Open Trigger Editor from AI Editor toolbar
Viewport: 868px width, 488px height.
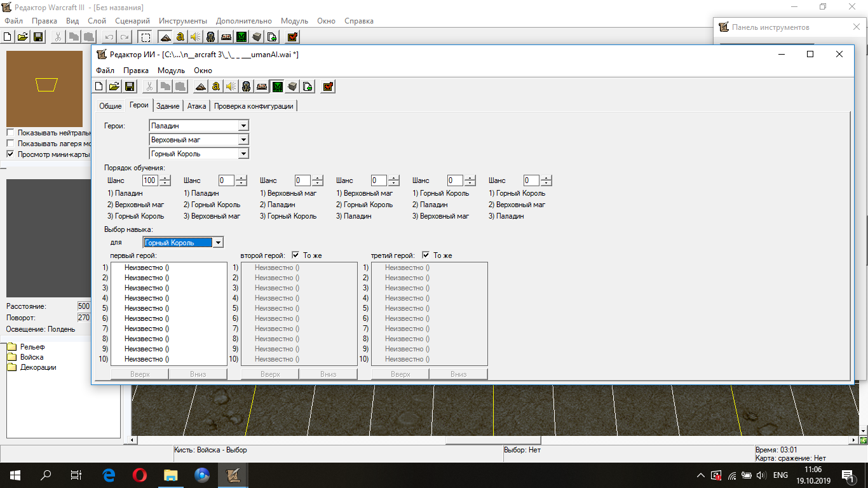[216, 86]
